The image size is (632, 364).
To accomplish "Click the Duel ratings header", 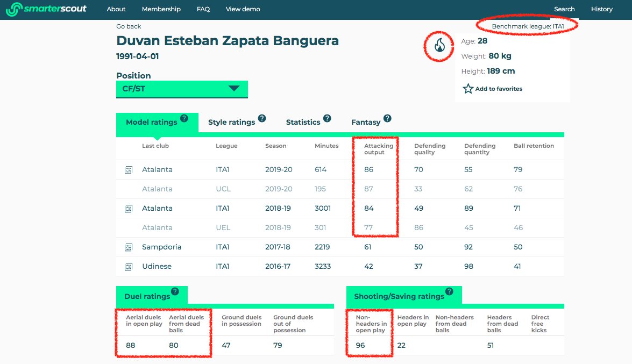I will [147, 296].
